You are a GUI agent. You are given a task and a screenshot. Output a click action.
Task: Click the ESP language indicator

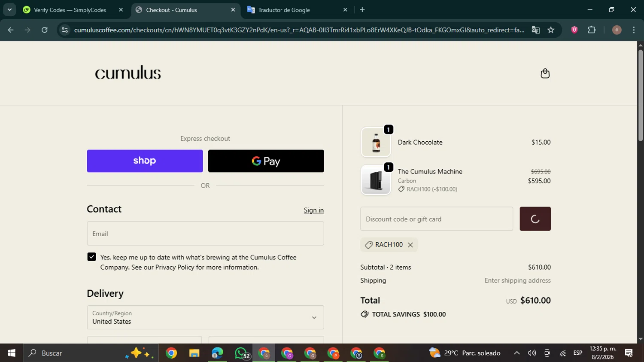coord(578,353)
